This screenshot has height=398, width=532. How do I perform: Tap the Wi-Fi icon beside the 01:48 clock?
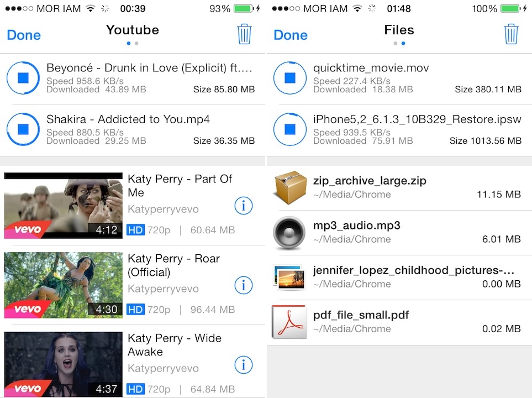tap(357, 8)
